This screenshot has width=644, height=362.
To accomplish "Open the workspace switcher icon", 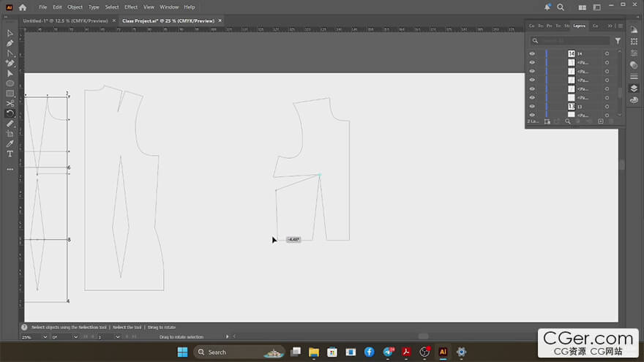I will [x=596, y=7].
